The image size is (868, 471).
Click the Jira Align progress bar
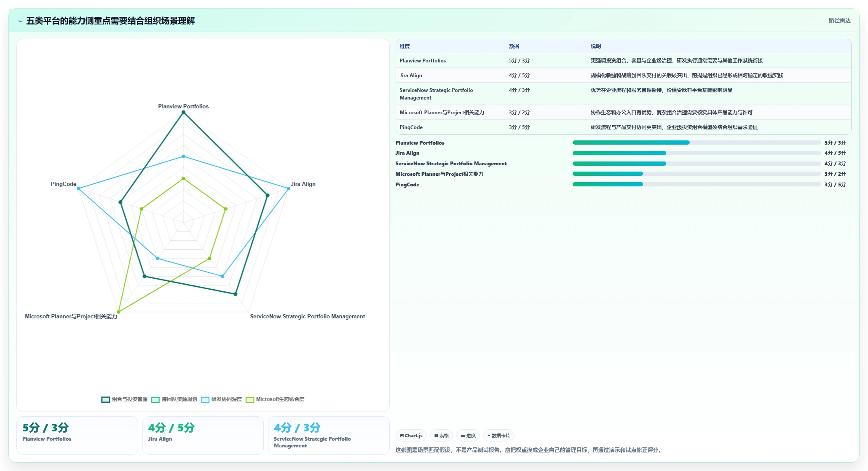coord(697,153)
